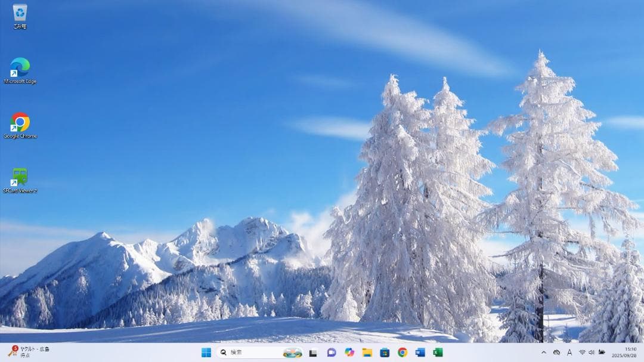Open Task View from the taskbar
Viewport: 644px width, 362px height.
313,352
